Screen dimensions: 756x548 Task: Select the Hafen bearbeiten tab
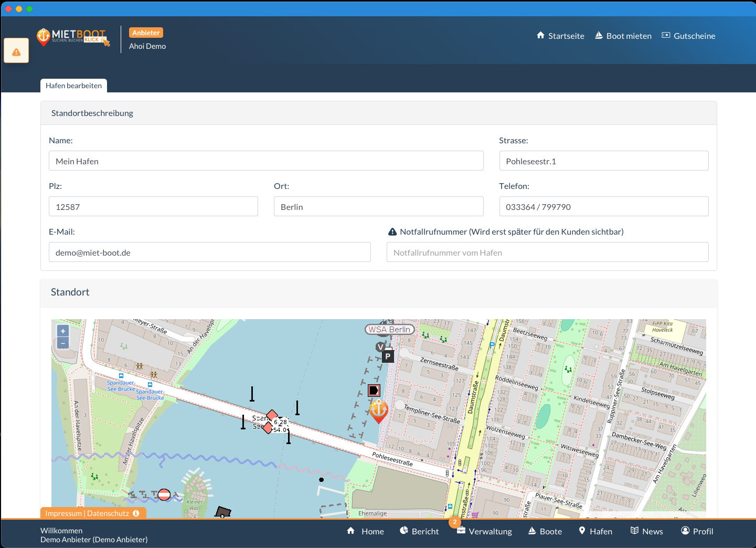[x=73, y=86]
